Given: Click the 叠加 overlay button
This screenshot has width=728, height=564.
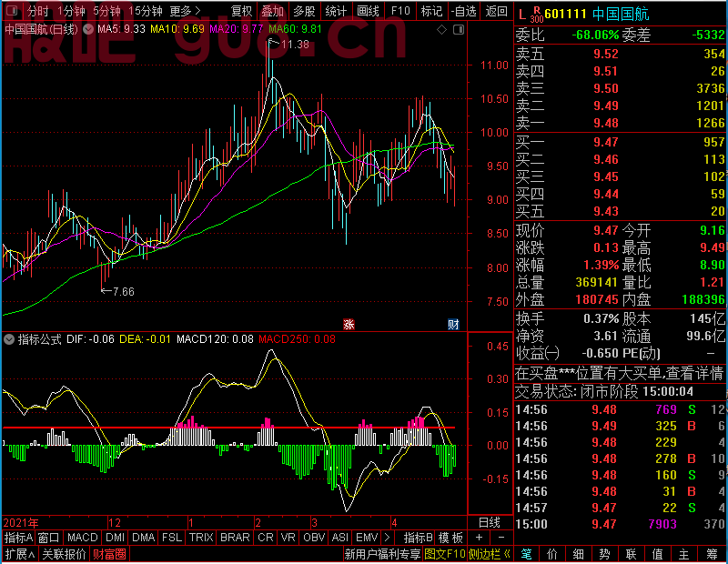Looking at the screenshot, I should pos(272,11).
